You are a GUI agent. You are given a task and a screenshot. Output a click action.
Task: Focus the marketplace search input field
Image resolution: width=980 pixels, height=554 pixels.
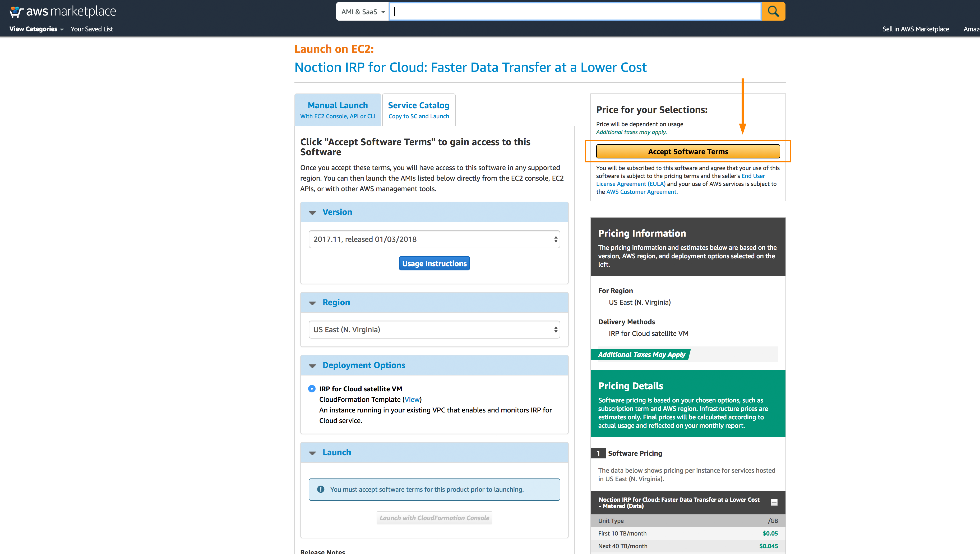point(575,11)
